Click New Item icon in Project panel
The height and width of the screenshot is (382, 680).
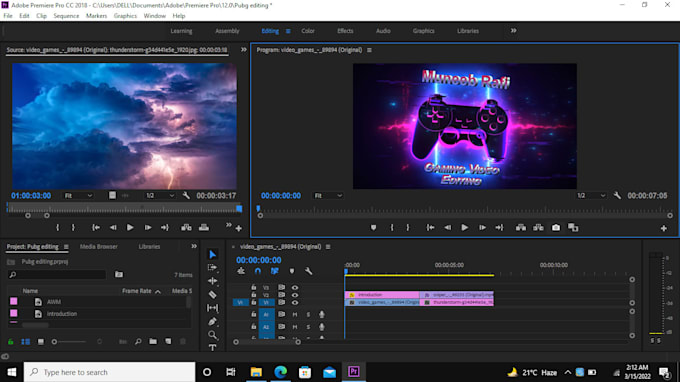(x=168, y=342)
